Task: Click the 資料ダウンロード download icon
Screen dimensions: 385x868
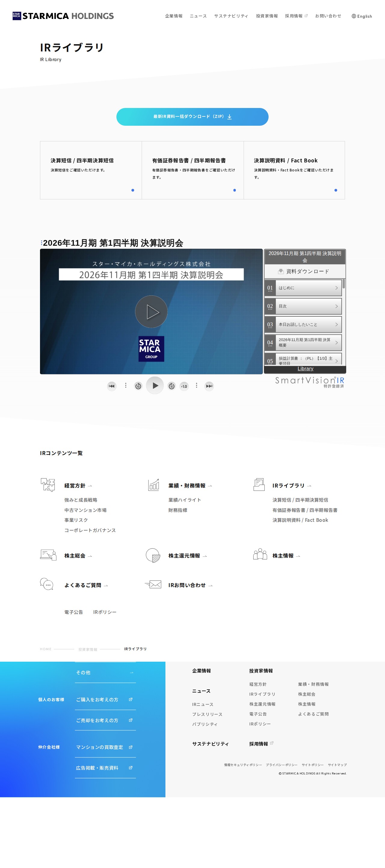Action: [x=281, y=271]
